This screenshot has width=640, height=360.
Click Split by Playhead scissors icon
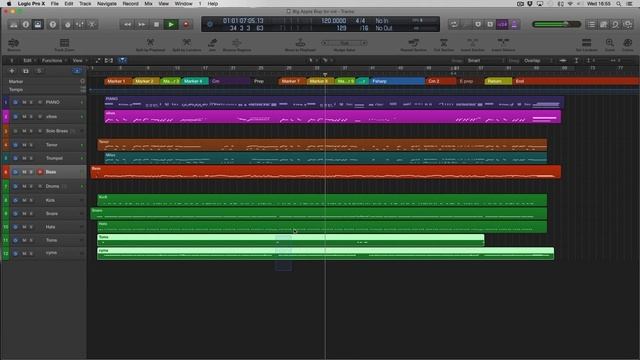coord(150,44)
